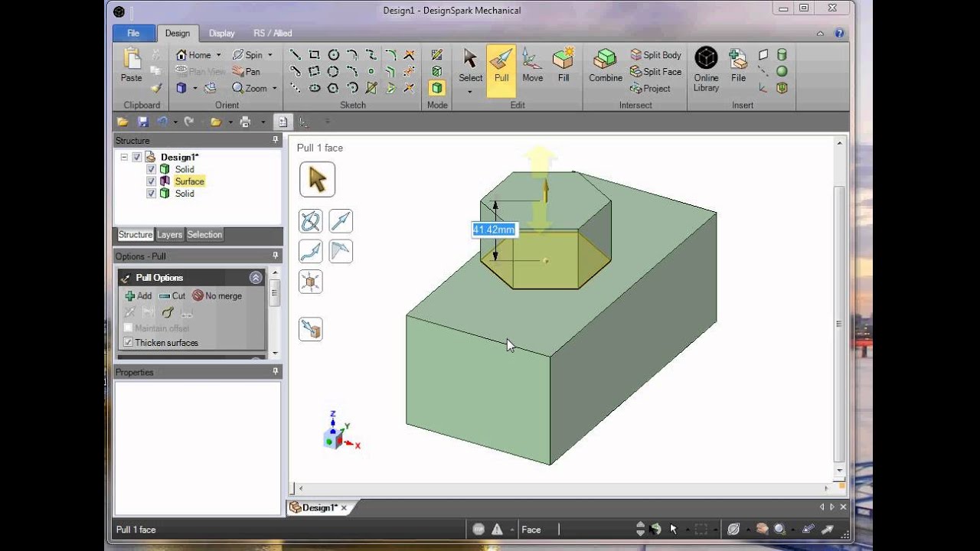The image size is (980, 551).
Task: Open the Print options dropdown arrow
Action: (263, 122)
